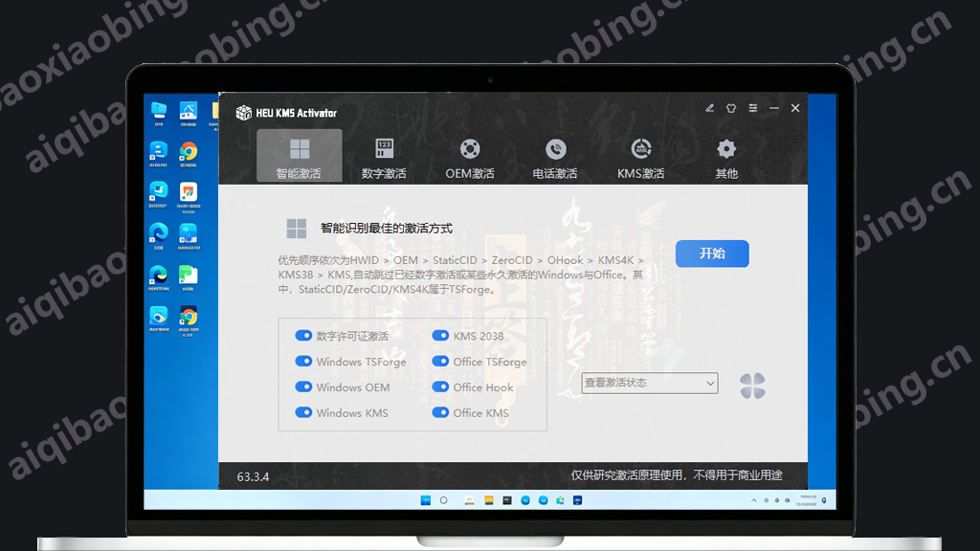Toggle the KMS 2038 switch
Viewport: 980px width, 551px height.
tap(440, 336)
